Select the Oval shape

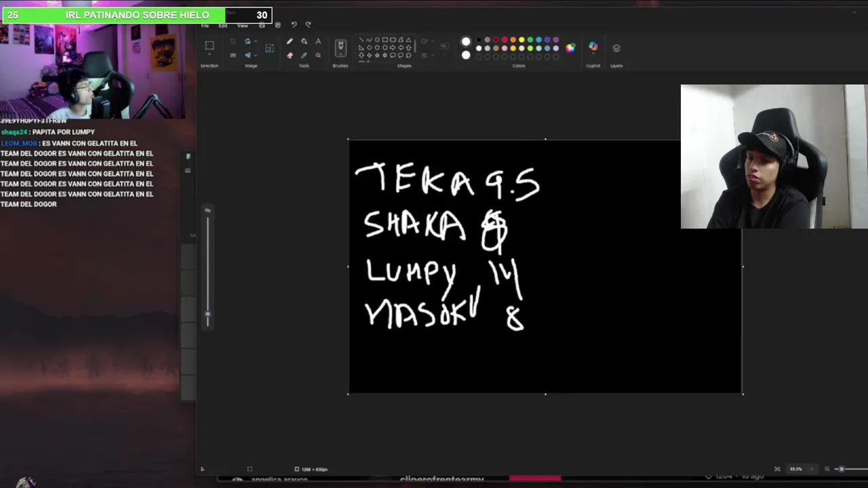pos(377,40)
